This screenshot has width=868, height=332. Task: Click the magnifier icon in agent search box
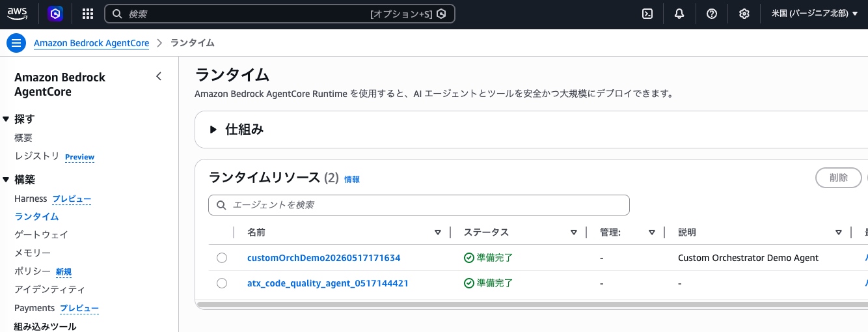coord(221,205)
